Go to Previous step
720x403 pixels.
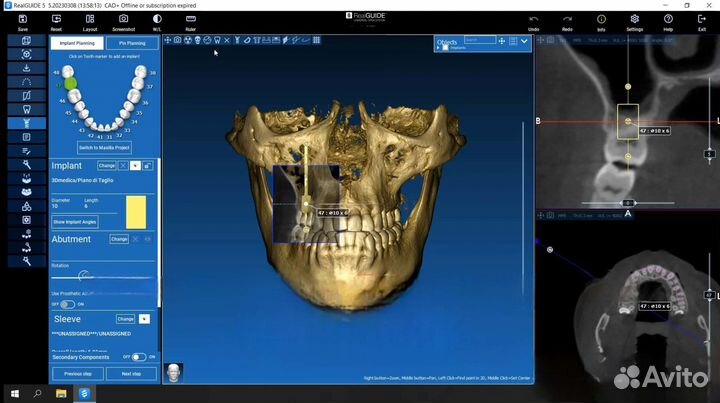(x=78, y=374)
